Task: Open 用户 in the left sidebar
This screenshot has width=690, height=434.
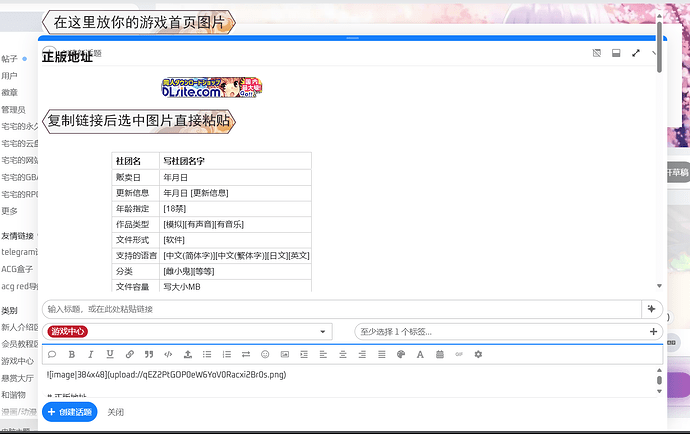Action: tap(9, 76)
